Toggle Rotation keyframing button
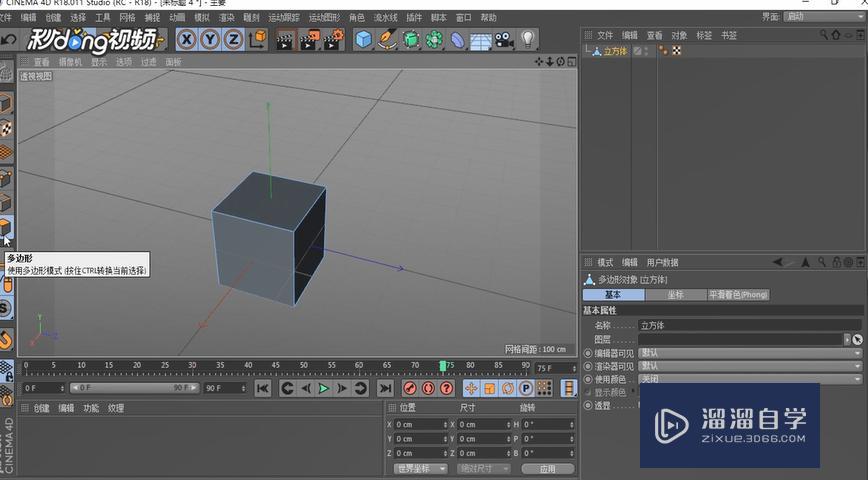 [508, 388]
